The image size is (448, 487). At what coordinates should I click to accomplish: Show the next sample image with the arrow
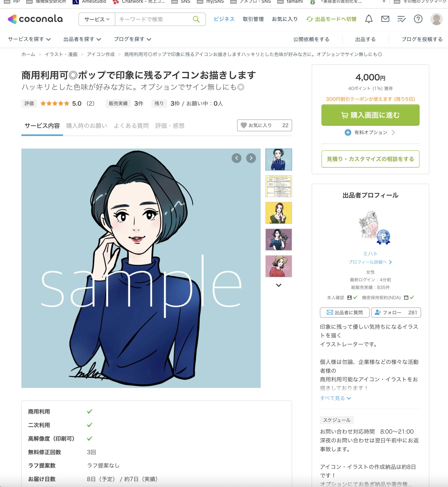pyautogui.click(x=251, y=158)
